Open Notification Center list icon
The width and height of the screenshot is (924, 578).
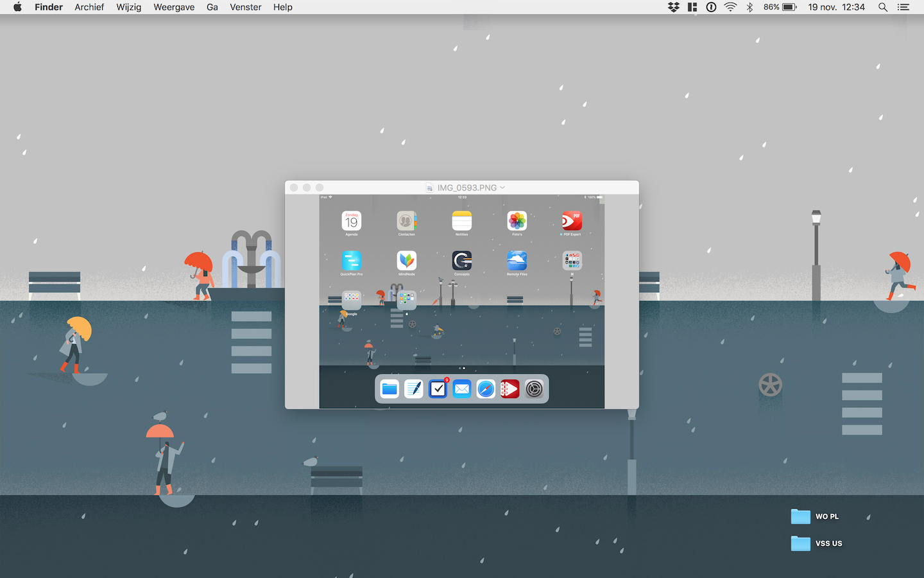903,7
